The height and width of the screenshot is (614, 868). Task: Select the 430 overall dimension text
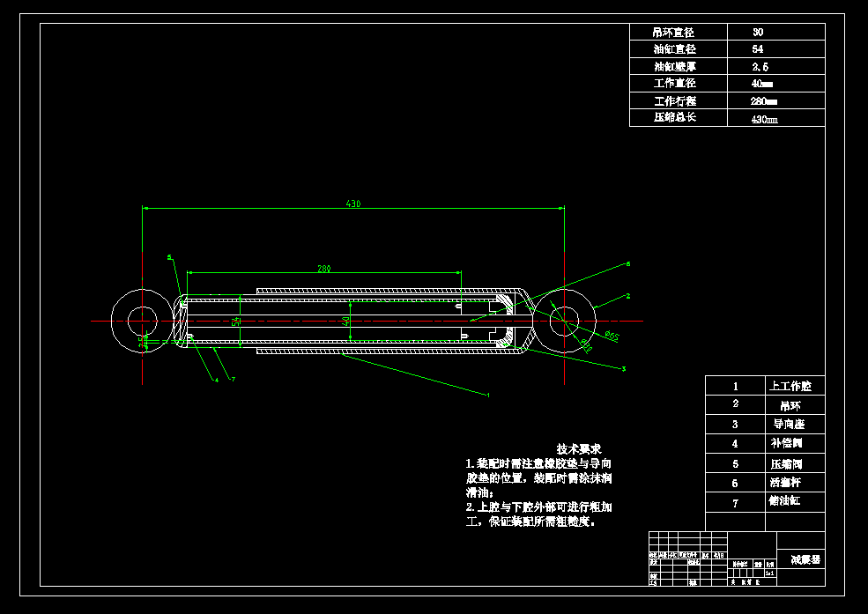[353, 203]
